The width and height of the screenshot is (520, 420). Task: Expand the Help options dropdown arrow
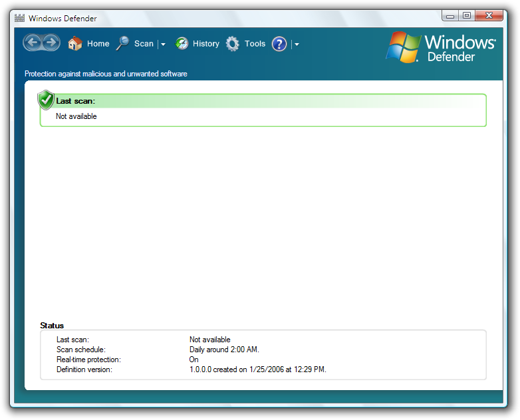pyautogui.click(x=297, y=44)
